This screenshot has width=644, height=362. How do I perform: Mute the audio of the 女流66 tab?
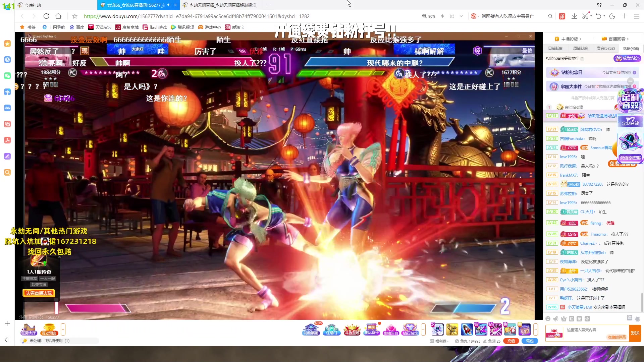pyautogui.click(x=169, y=5)
